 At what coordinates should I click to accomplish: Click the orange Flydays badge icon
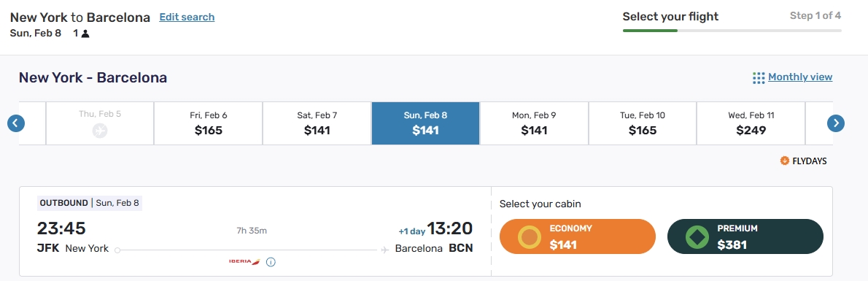pos(784,161)
